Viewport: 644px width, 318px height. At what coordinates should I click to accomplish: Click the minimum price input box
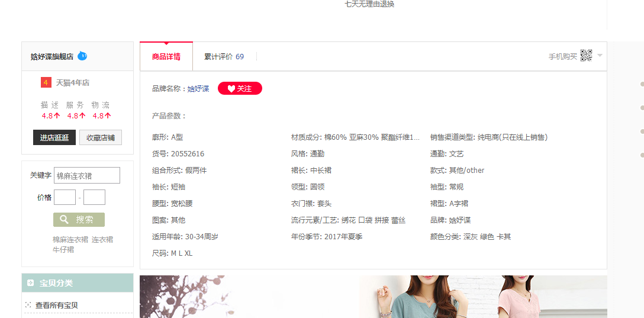(x=65, y=197)
